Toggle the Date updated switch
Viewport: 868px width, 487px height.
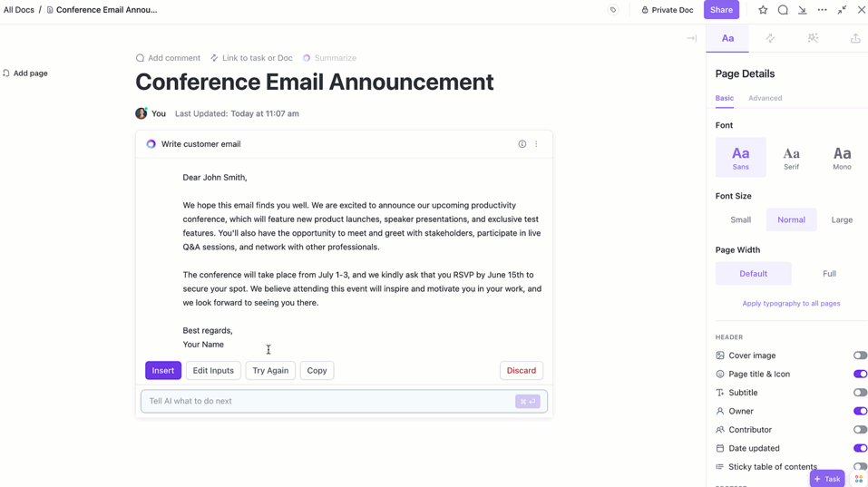coord(860,448)
